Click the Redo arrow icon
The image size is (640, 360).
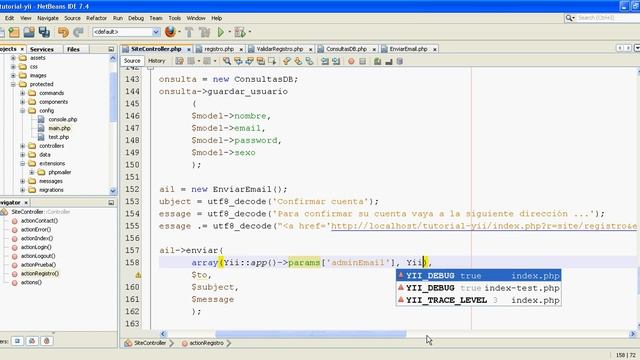[78, 32]
